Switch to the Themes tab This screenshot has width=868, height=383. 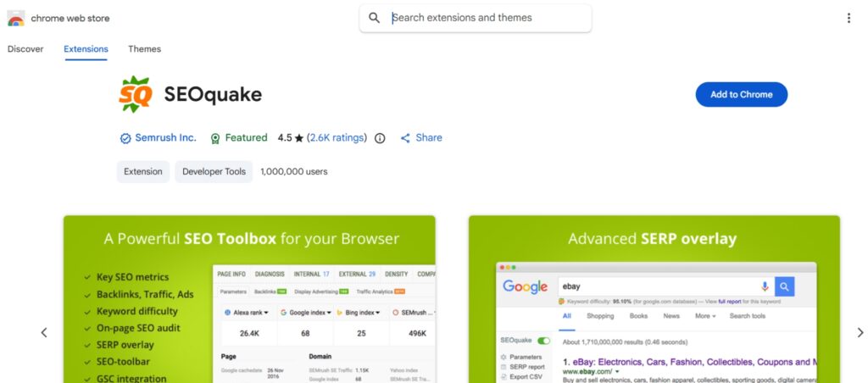(144, 48)
